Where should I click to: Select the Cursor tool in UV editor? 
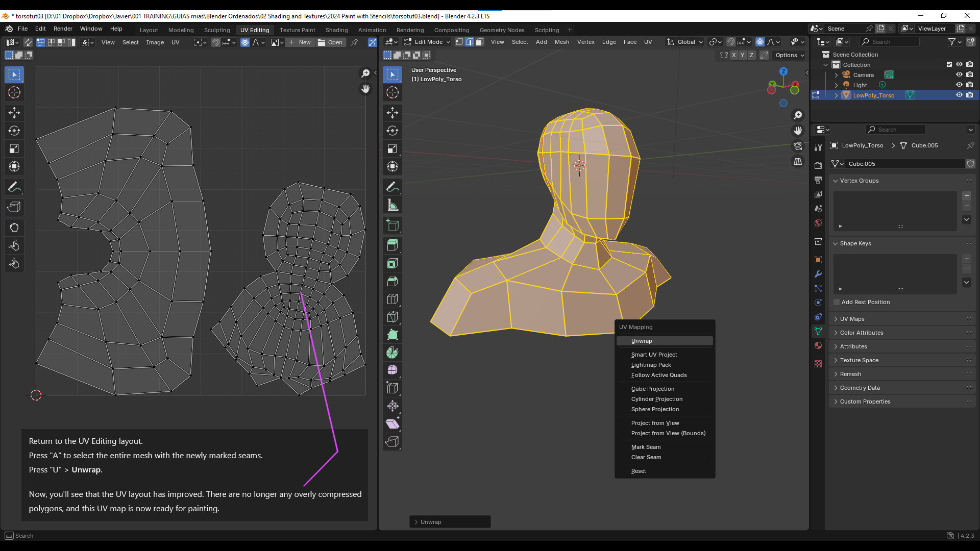(14, 92)
